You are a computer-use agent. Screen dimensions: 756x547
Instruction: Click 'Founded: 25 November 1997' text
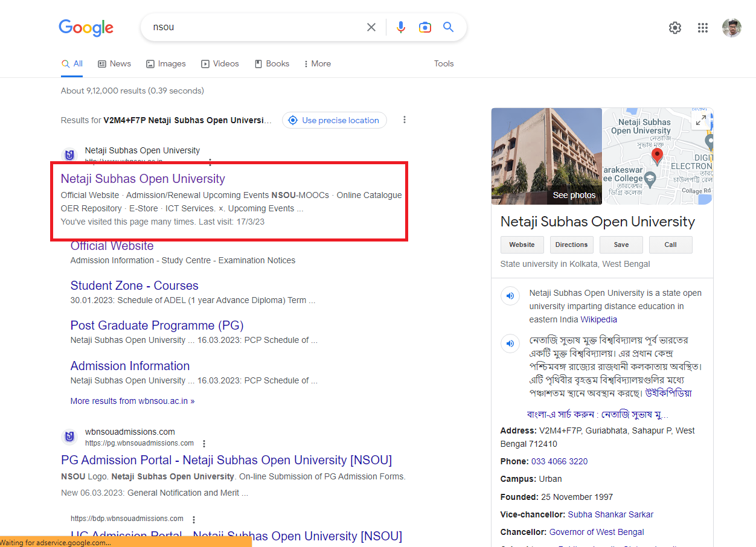(x=557, y=497)
